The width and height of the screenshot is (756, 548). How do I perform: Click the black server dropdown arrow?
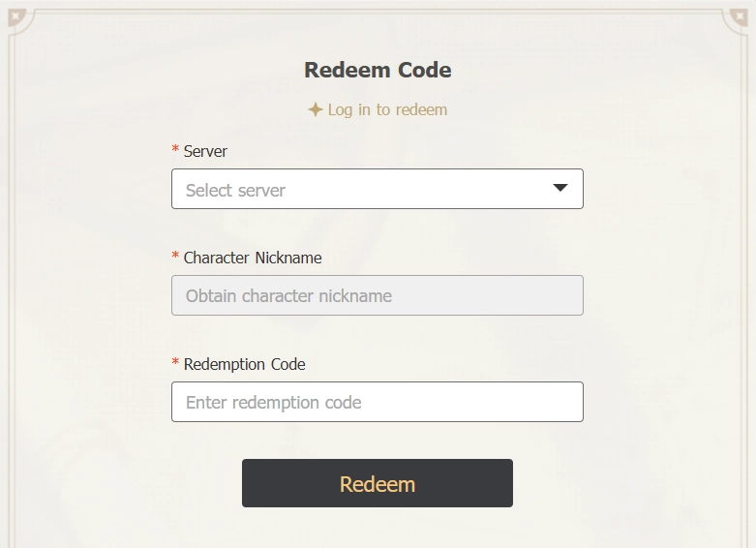click(x=560, y=188)
